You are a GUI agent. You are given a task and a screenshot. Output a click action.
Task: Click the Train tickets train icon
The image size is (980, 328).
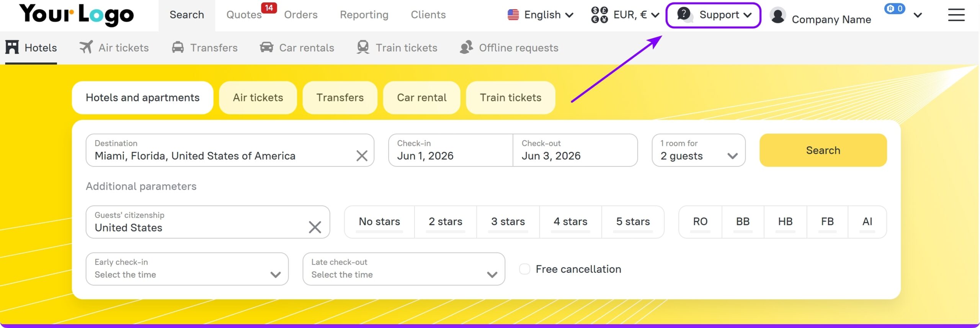(363, 47)
